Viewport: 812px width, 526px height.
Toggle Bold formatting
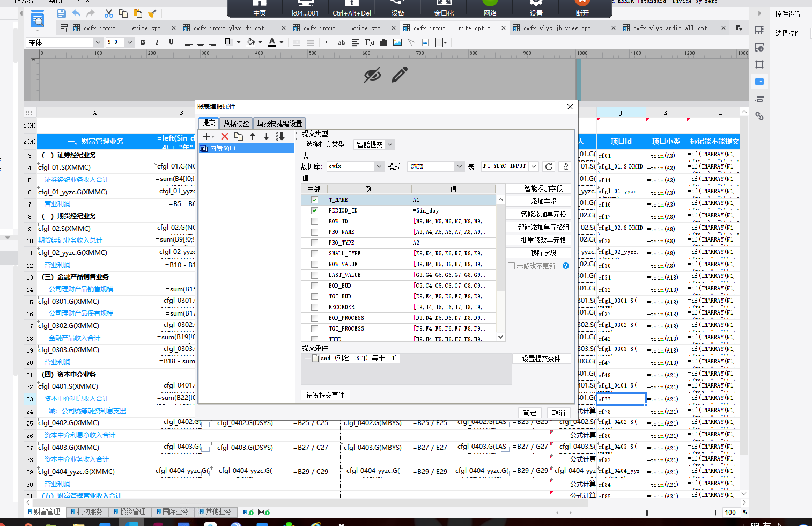(143, 42)
